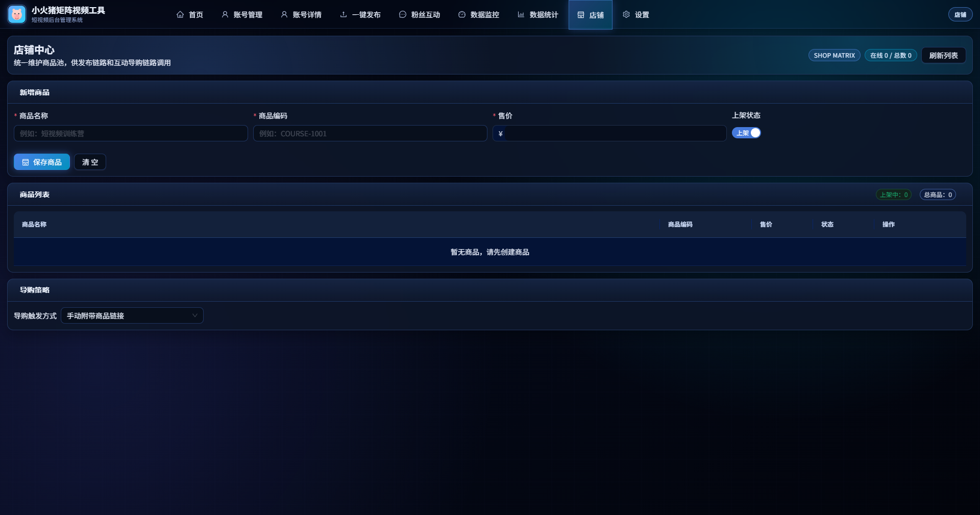Image resolution: width=980 pixels, height=515 pixels.
Task: Click the pig logo icon
Action: point(17,14)
